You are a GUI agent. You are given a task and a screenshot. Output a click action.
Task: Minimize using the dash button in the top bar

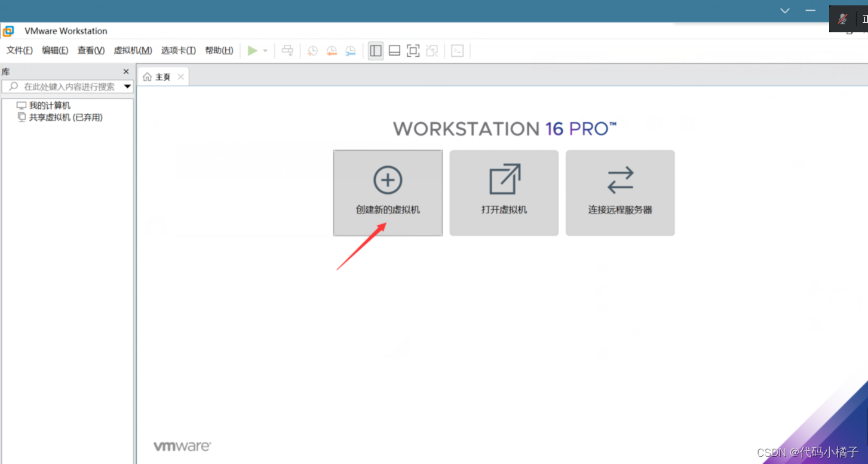pyautogui.click(x=811, y=11)
